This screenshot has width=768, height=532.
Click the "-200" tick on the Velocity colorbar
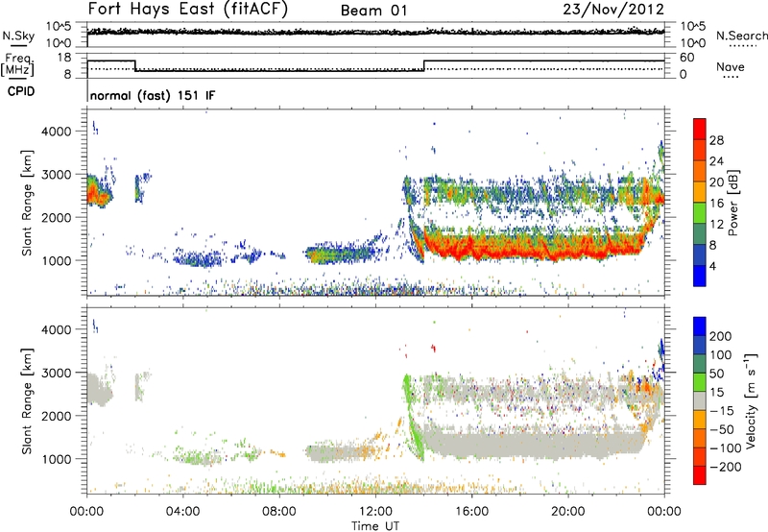coord(726,467)
